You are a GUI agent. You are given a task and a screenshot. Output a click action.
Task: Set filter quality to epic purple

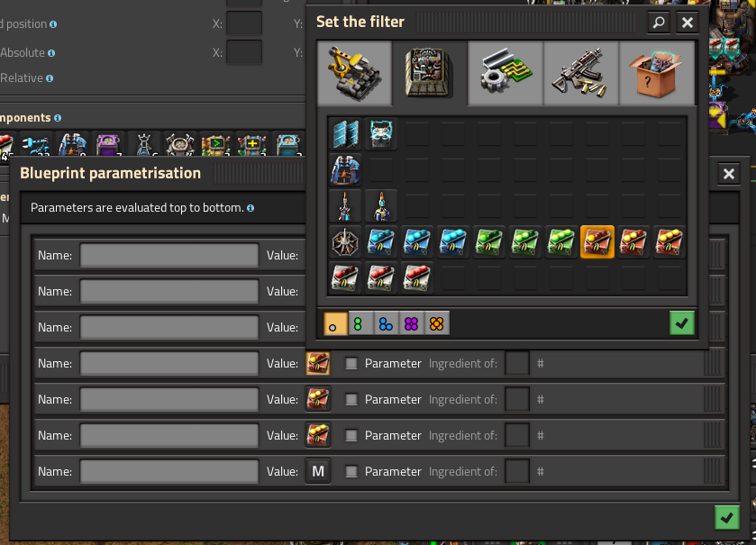(x=412, y=323)
